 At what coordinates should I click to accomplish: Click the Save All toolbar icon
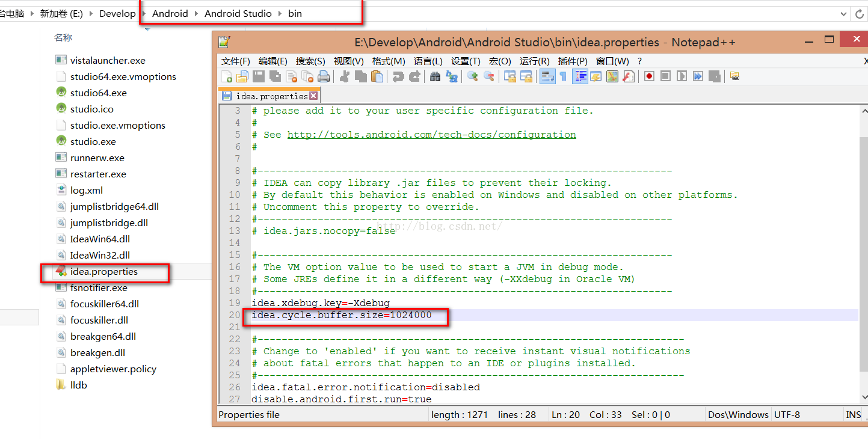[x=275, y=76]
